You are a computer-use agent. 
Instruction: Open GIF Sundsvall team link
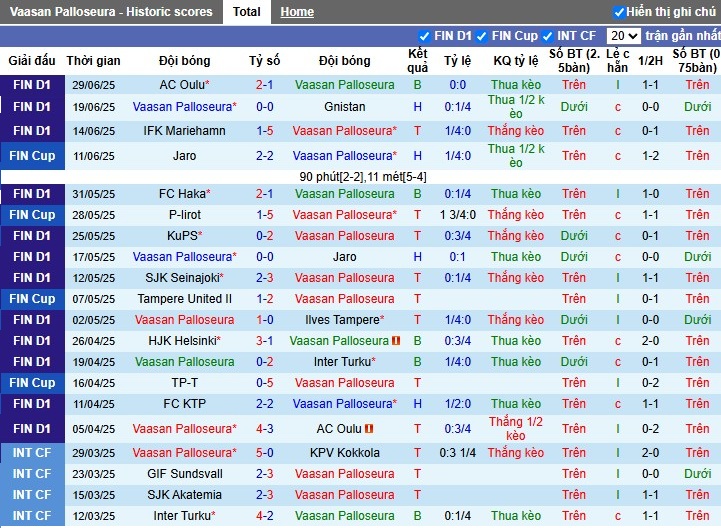click(x=184, y=474)
